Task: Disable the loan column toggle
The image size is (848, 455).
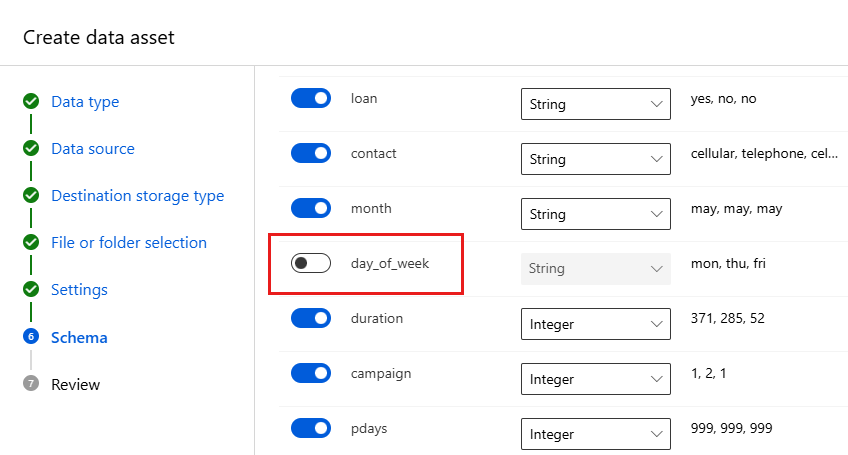Action: [310, 98]
